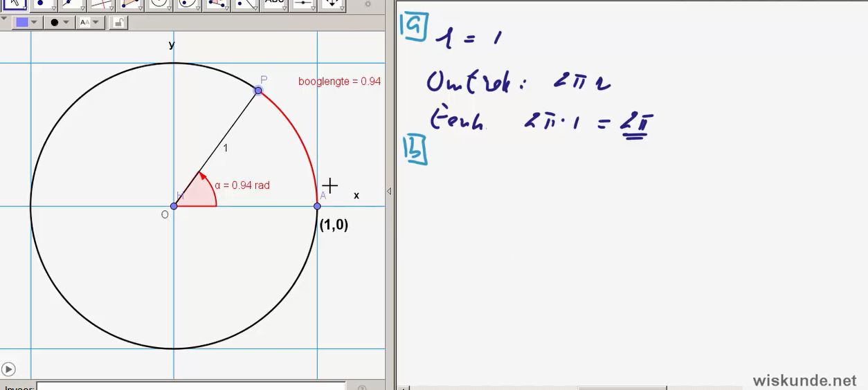This screenshot has width=868, height=390.
Task: Open the Angle tool's toolbox triangle
Action: click(226, 8)
